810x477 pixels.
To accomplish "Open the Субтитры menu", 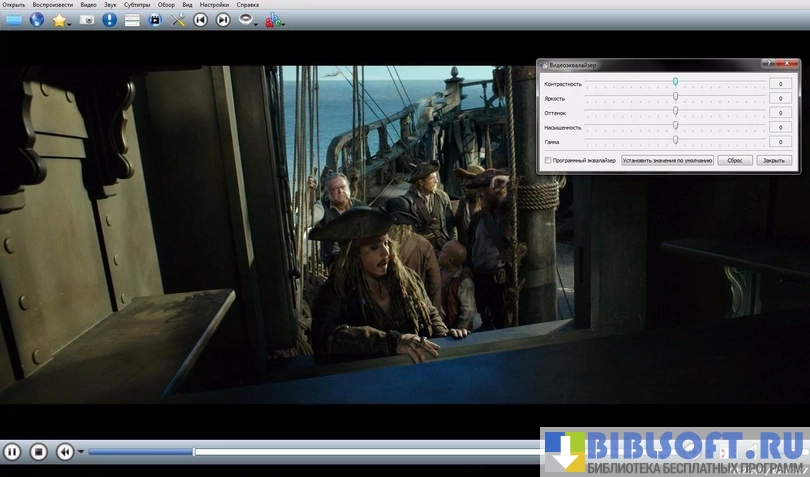I will point(138,5).
